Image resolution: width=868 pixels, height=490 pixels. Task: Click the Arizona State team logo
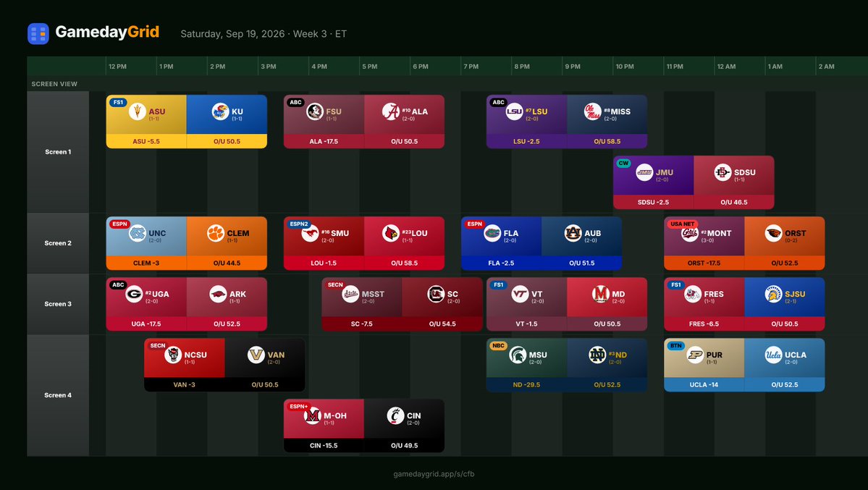[138, 111]
